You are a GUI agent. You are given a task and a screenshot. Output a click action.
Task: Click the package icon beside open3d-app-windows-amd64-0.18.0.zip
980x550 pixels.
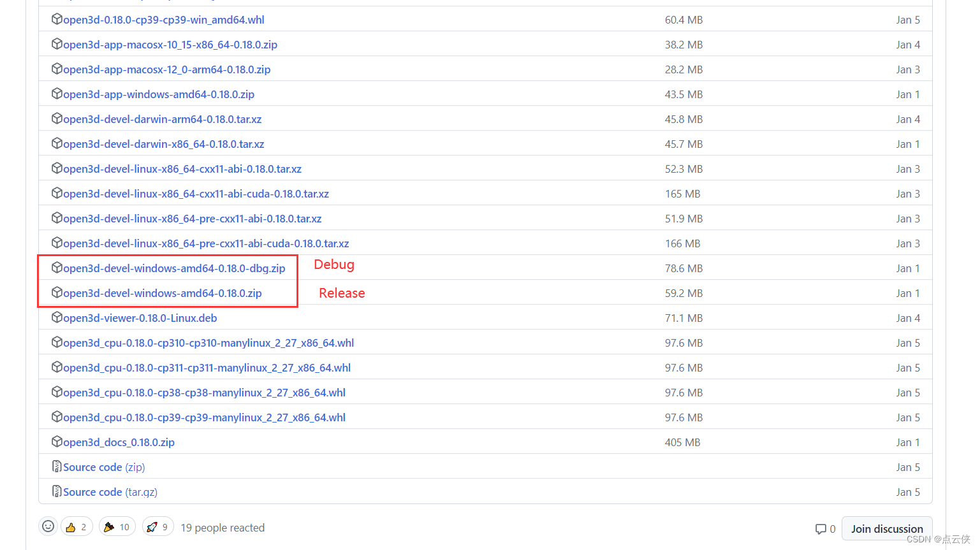(x=57, y=94)
